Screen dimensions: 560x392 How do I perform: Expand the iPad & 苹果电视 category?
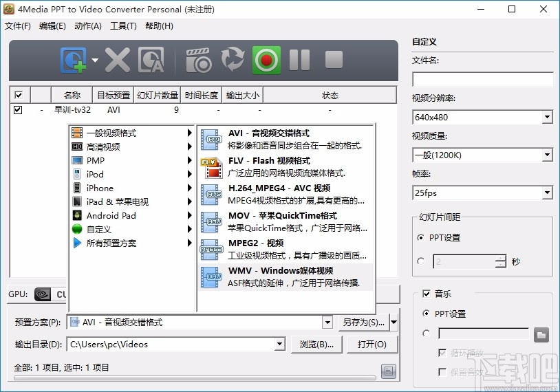click(x=132, y=202)
